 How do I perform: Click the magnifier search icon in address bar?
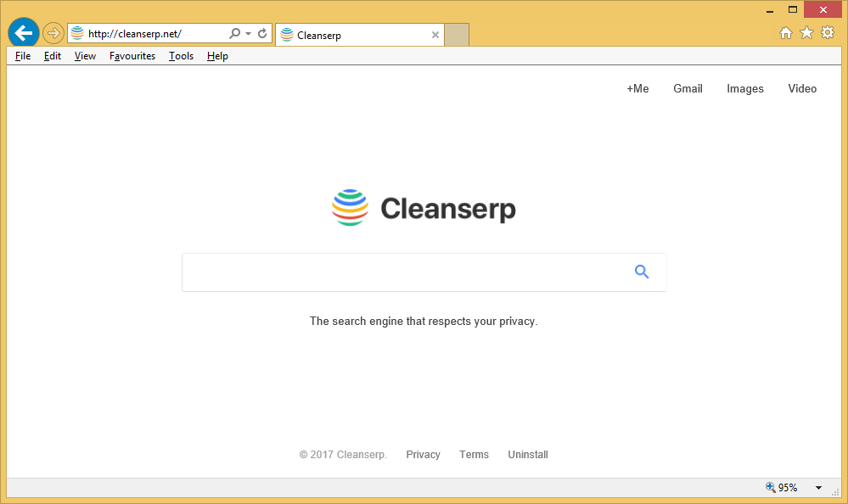[235, 34]
